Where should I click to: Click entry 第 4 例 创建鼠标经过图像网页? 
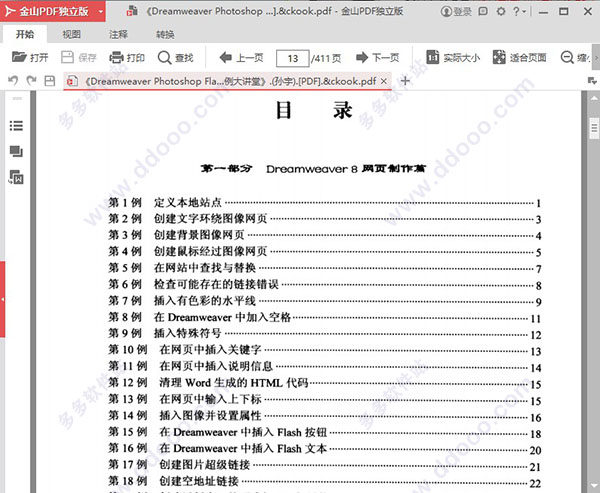click(324, 251)
